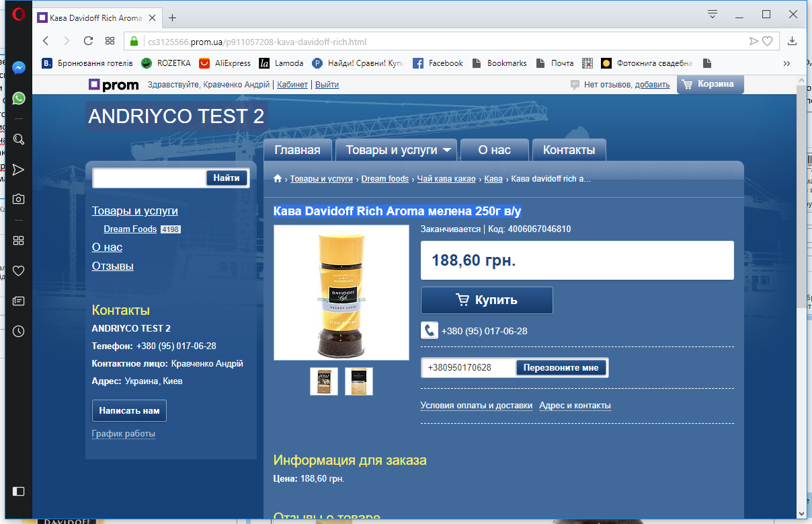This screenshot has width=812, height=524.
Task: Open the AliExpress bookmark
Action: tap(225, 63)
